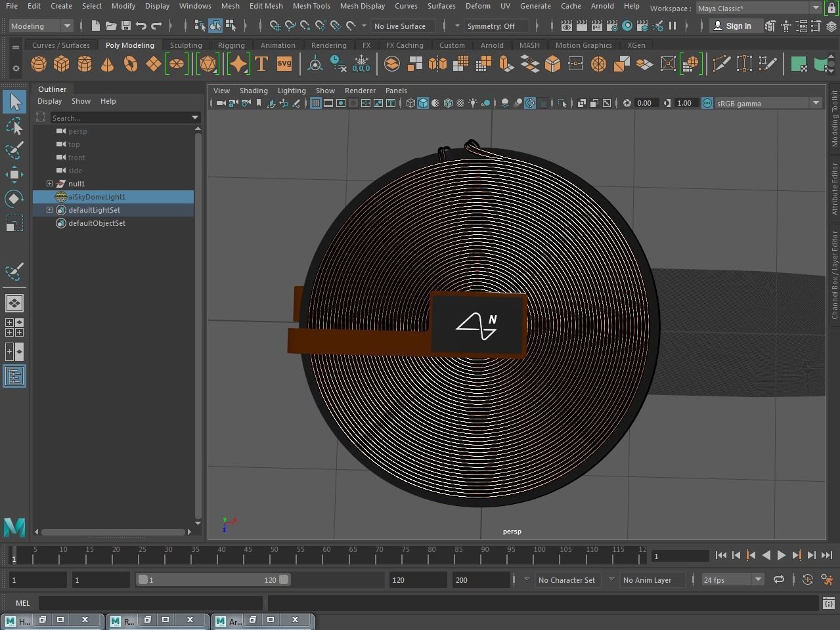The width and height of the screenshot is (840, 630).
Task: Open the Modeling menu set dropdown
Action: (41, 26)
